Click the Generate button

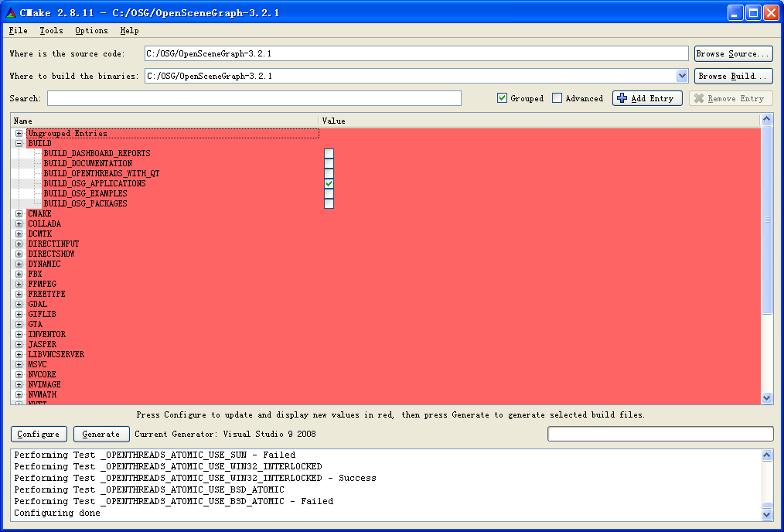(101, 434)
